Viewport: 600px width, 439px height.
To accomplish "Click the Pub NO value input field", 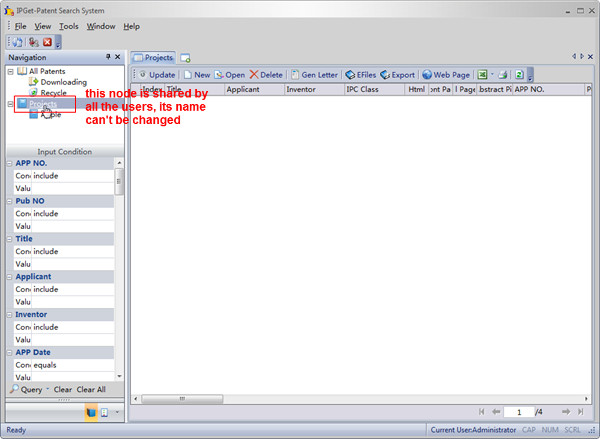I will tap(73, 226).
